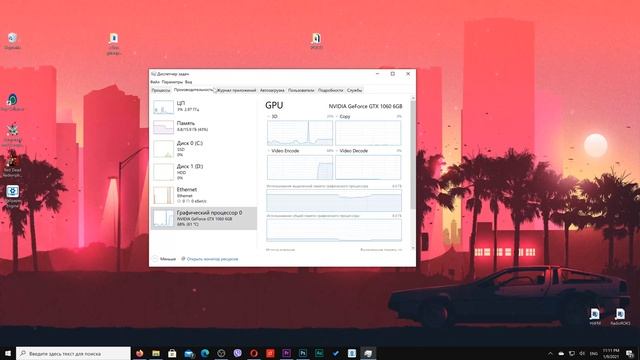This screenshot has height=360, width=640.
Task: Open the cloud icon in system tray
Action: click(x=561, y=353)
